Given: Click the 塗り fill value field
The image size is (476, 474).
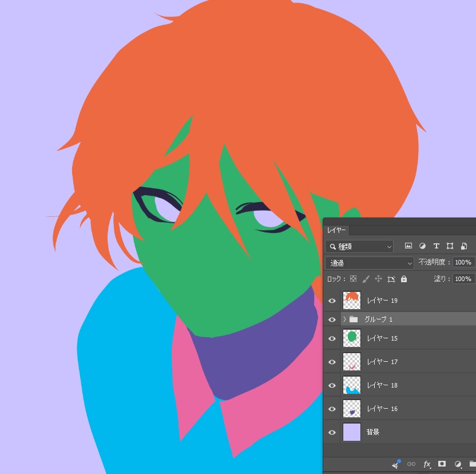Looking at the screenshot, I should (x=463, y=279).
